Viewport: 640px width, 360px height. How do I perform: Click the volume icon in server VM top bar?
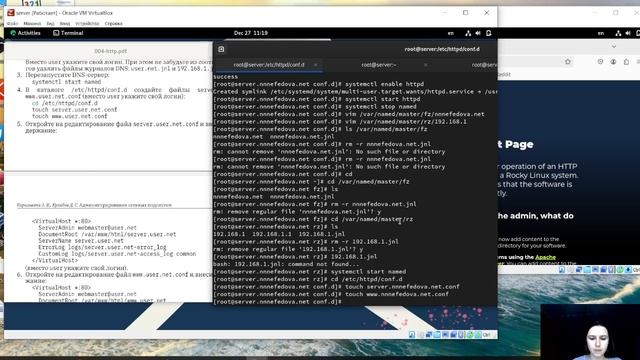pos(478,33)
